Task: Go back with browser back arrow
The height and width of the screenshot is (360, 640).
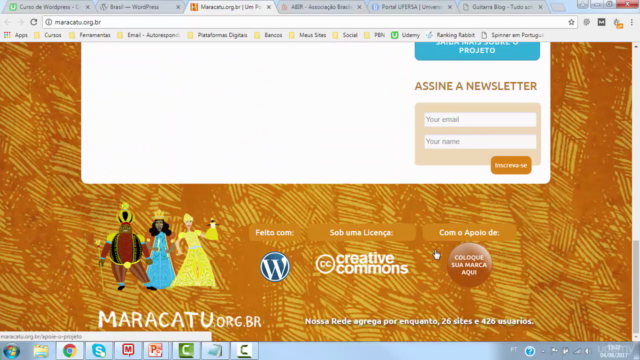Action: click(x=7, y=22)
